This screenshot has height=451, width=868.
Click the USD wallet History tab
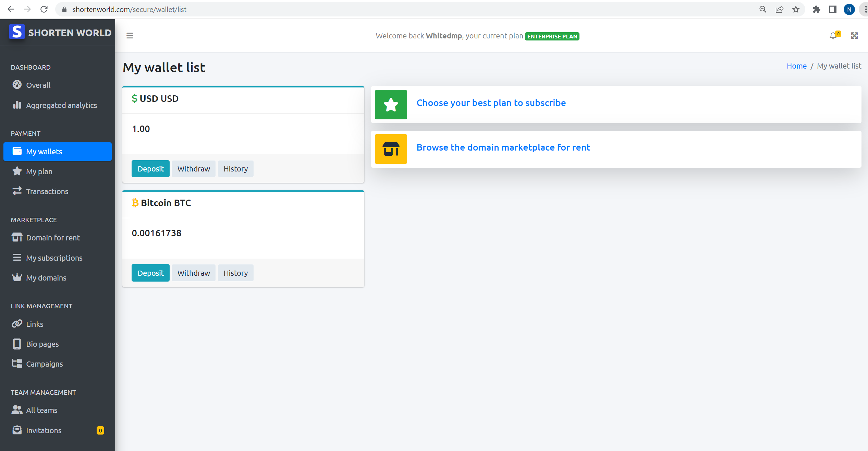236,168
